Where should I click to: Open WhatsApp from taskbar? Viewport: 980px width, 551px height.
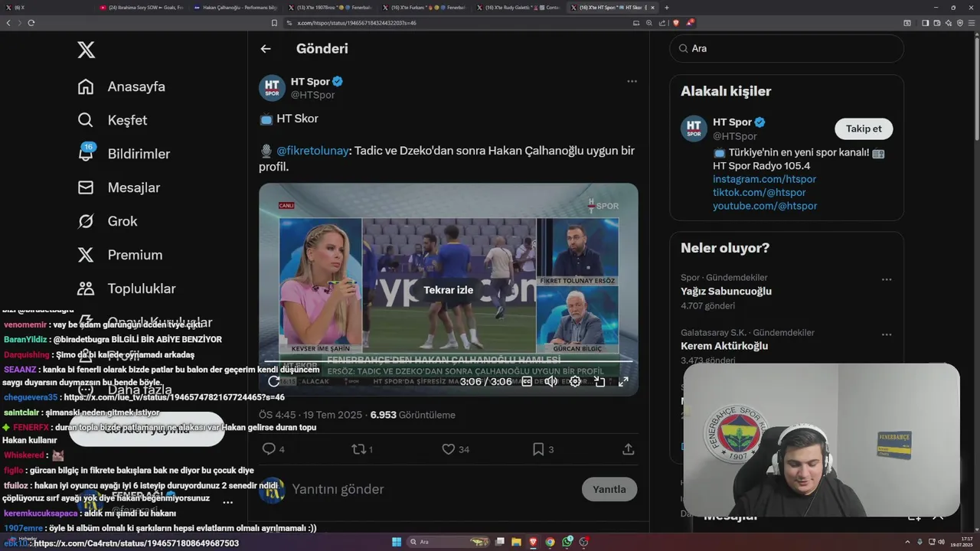(567, 542)
